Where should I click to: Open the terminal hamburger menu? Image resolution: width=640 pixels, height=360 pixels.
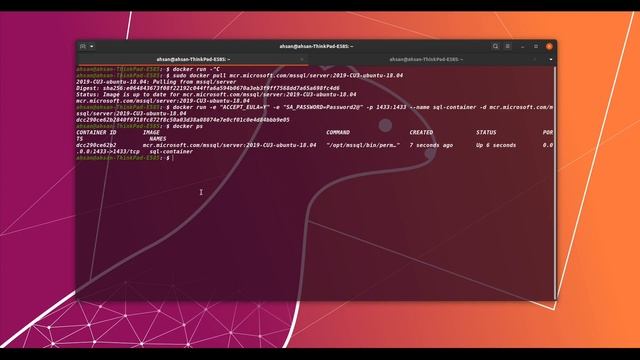tap(508, 46)
